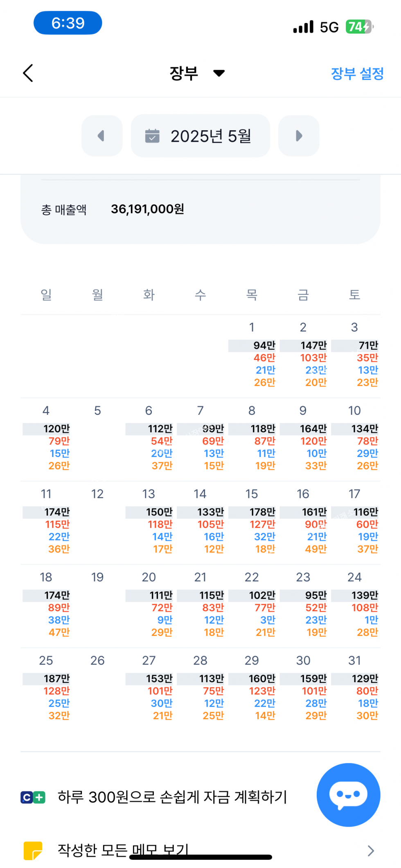Image resolution: width=401 pixels, height=868 pixels.
Task: Open 장부 설정 settings link
Action: tap(357, 74)
